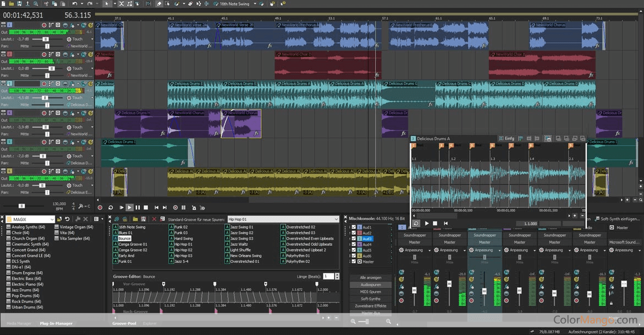
Task: Select the arrow pointer tool
Action: coord(106,4)
